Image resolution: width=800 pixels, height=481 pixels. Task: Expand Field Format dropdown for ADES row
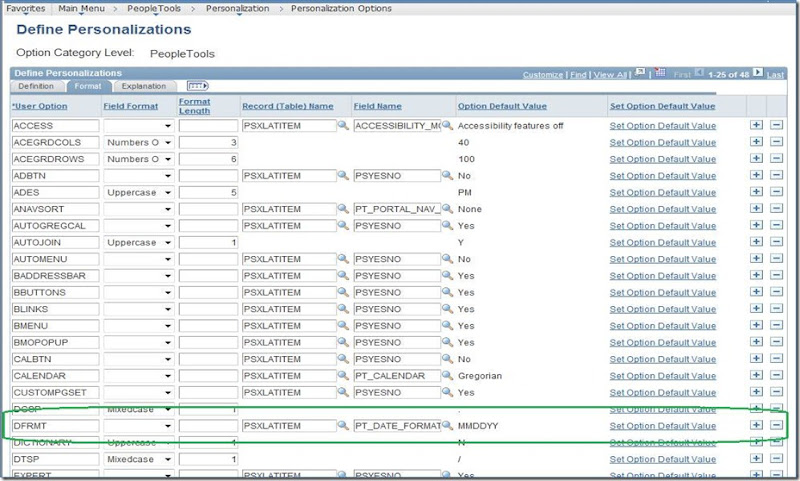coord(166,193)
